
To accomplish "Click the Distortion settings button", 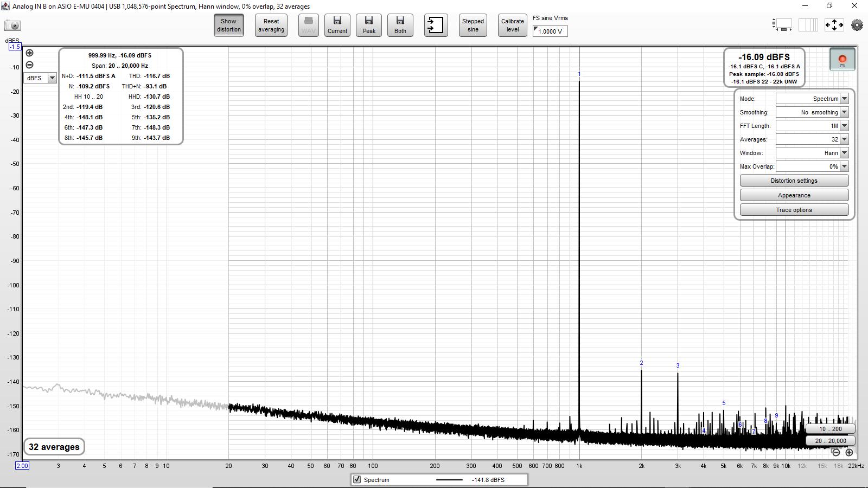I will coord(794,181).
